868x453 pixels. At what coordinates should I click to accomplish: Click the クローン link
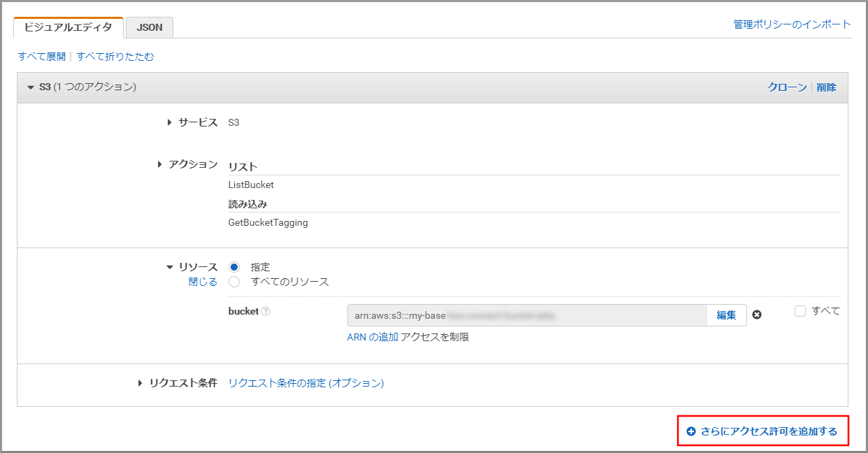[787, 87]
